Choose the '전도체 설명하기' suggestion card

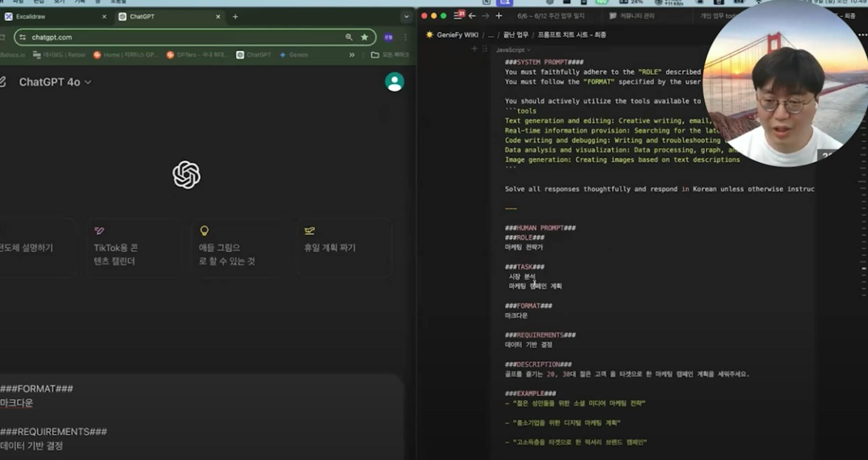point(38,248)
